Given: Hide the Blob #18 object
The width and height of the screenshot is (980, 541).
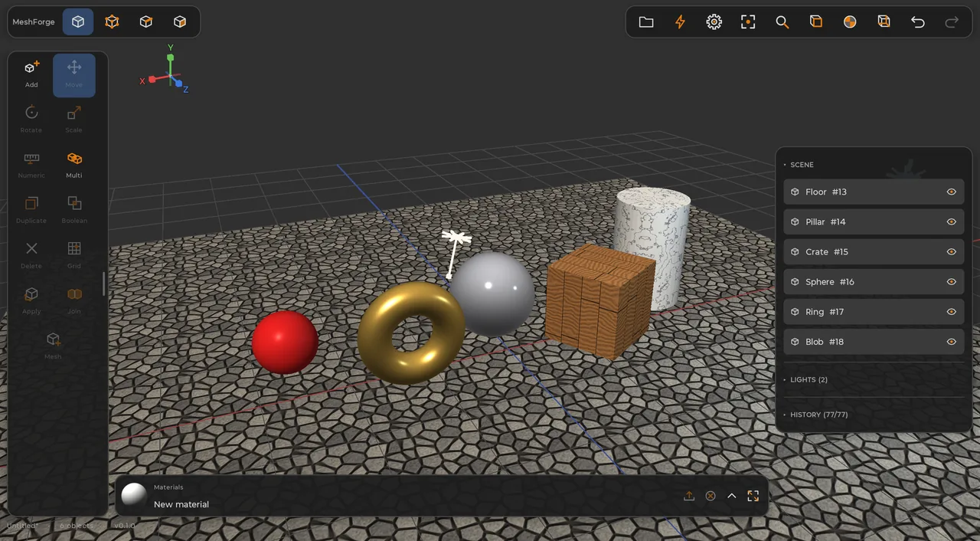Looking at the screenshot, I should (x=952, y=342).
